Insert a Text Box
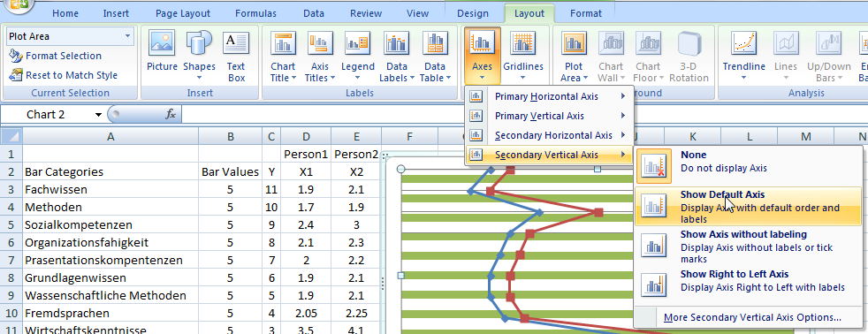868x334 pixels. coord(236,57)
